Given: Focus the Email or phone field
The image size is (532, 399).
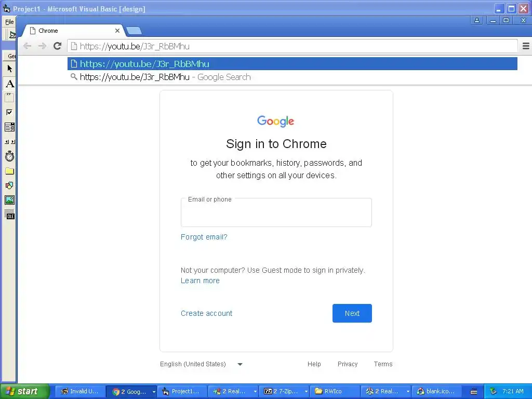Looking at the screenshot, I should click(x=276, y=212).
